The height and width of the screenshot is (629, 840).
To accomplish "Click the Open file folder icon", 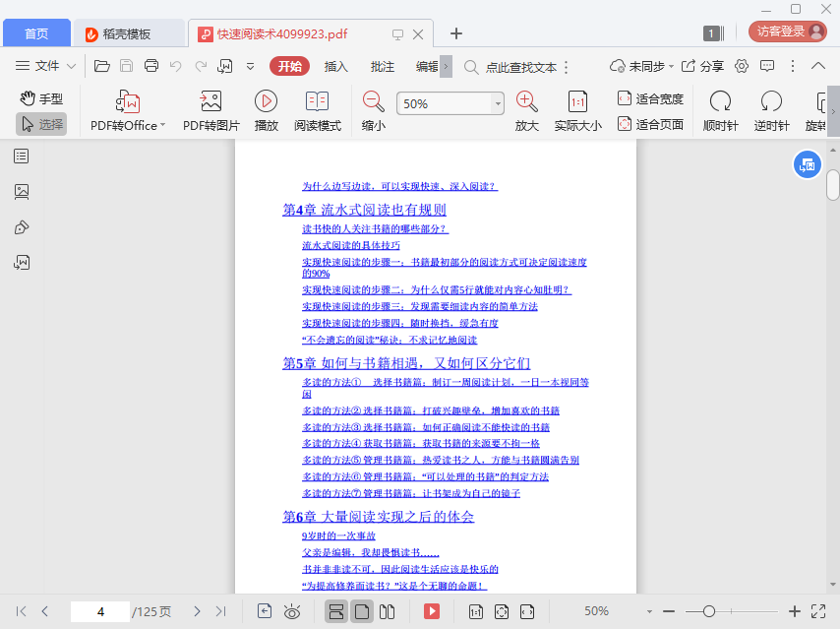I will click(101, 66).
